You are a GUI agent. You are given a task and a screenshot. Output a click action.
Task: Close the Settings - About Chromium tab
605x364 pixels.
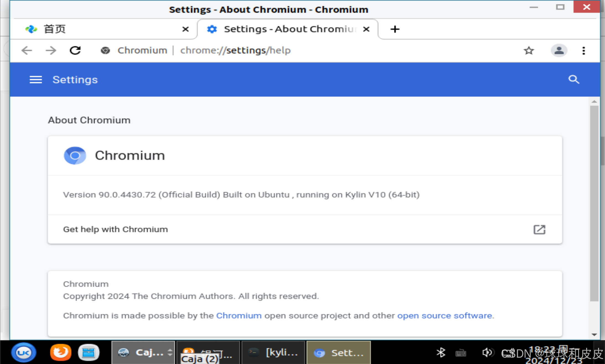pyautogui.click(x=366, y=29)
